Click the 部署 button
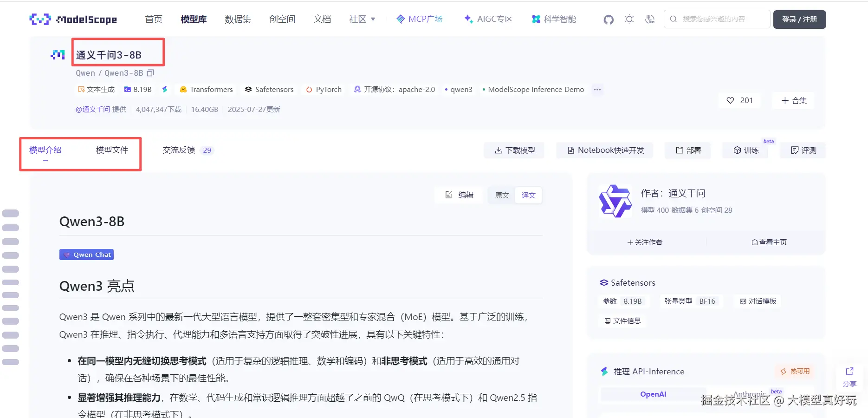 click(688, 150)
